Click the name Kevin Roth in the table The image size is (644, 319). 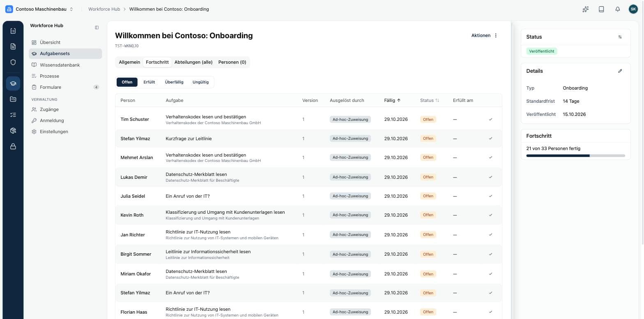[133, 215]
